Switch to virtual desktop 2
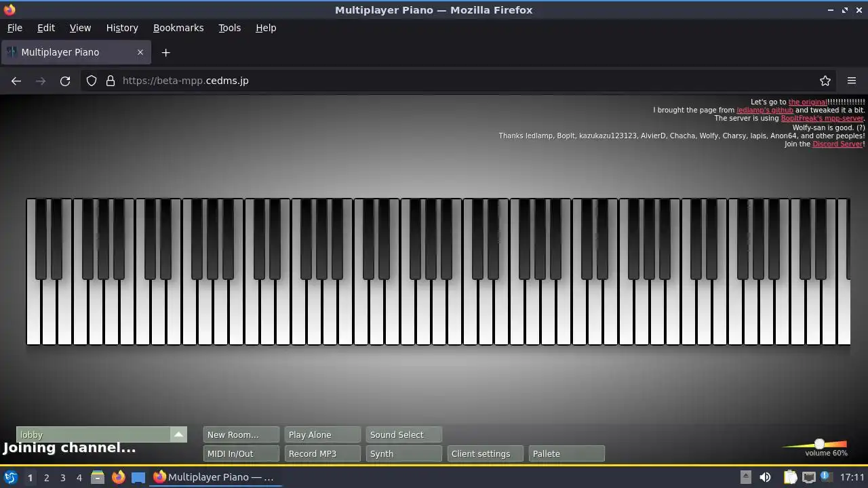Image resolution: width=868 pixels, height=488 pixels. point(46,477)
